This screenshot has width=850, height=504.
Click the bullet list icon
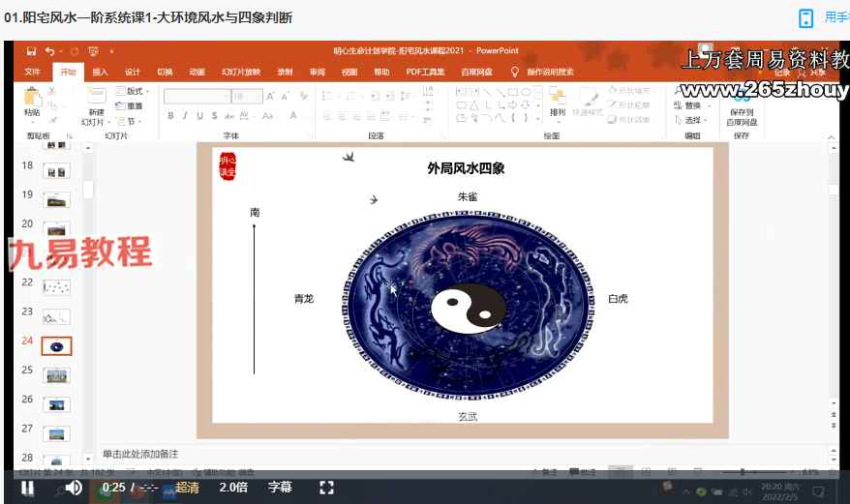pos(327,97)
